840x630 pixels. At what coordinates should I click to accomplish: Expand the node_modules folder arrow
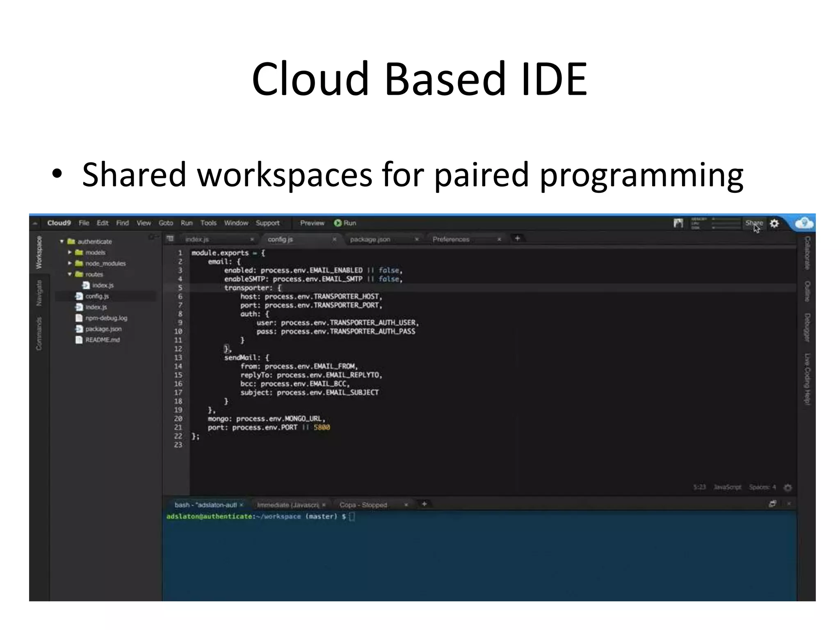tap(70, 263)
